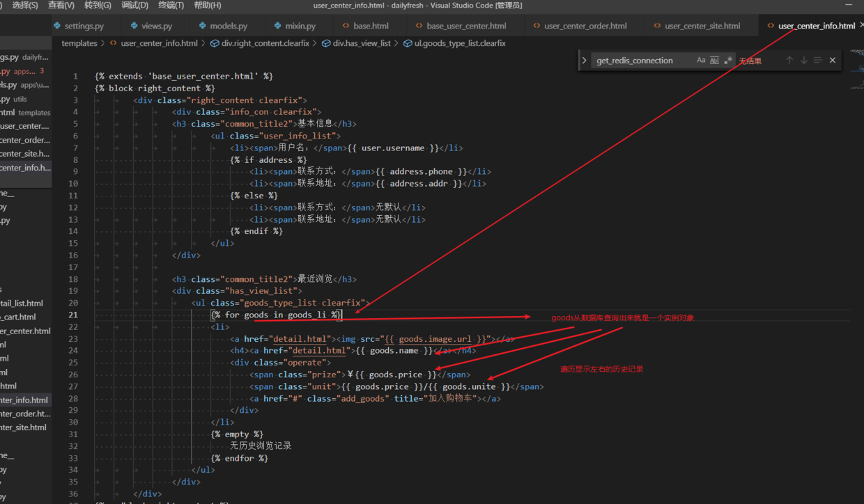
Task: Click the {{ address.addr }} variable
Action: point(419,184)
